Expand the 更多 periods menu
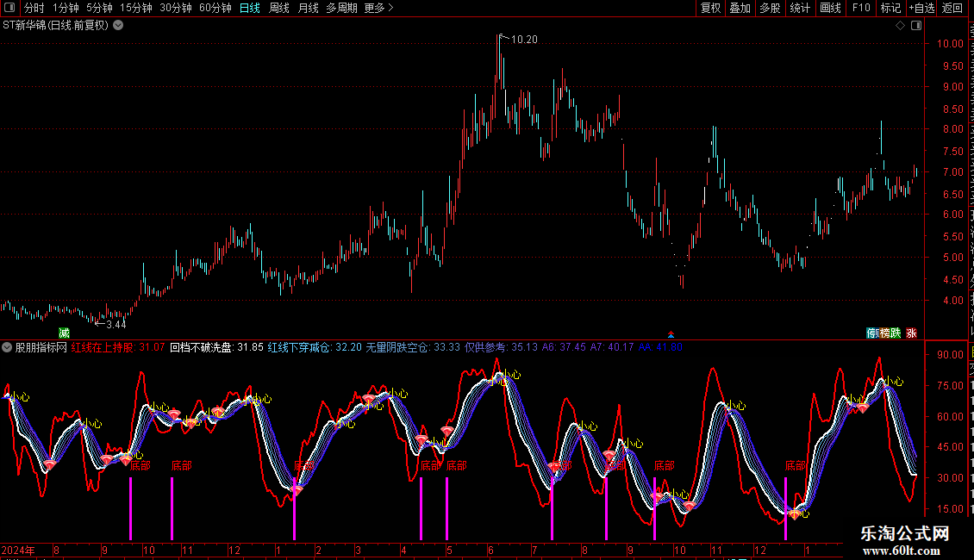 [x=379, y=8]
